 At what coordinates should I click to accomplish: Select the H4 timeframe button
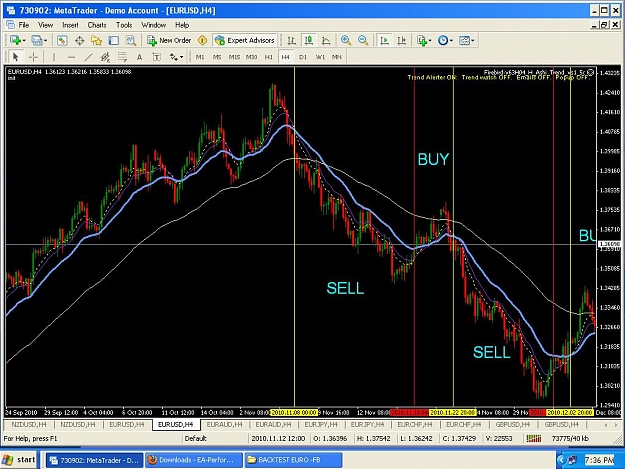point(285,57)
